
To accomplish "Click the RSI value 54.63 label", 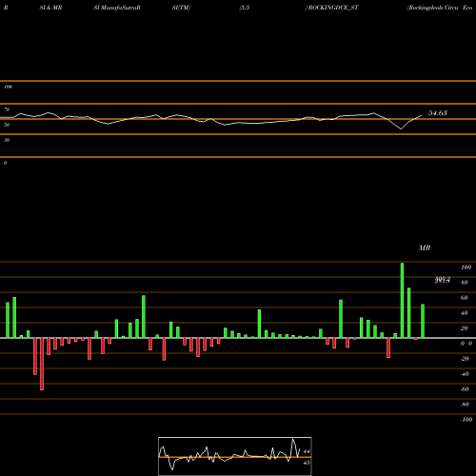I will (438, 113).
